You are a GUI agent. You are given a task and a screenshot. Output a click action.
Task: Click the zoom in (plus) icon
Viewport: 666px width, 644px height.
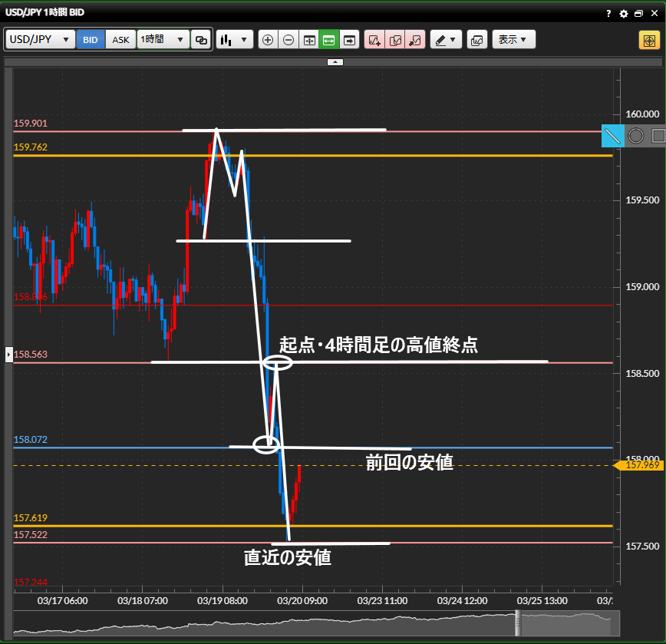point(268,40)
